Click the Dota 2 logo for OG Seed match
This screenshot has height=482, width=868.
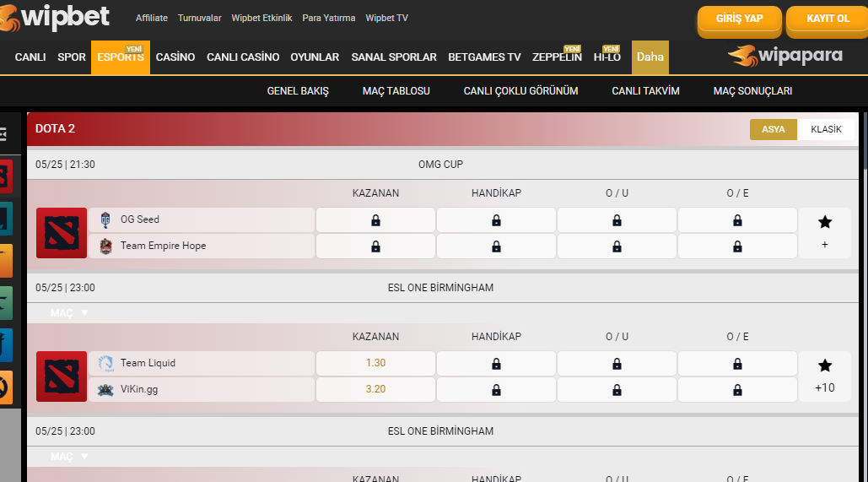(62, 233)
